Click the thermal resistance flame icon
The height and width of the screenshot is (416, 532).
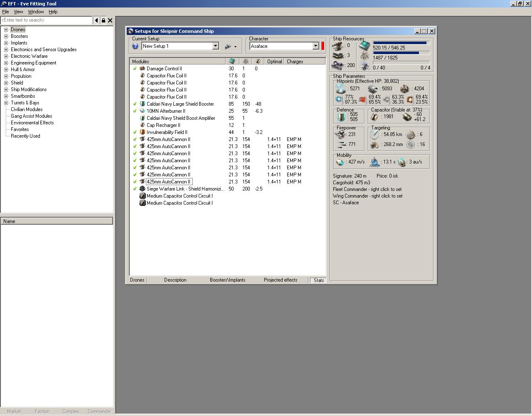362,99
